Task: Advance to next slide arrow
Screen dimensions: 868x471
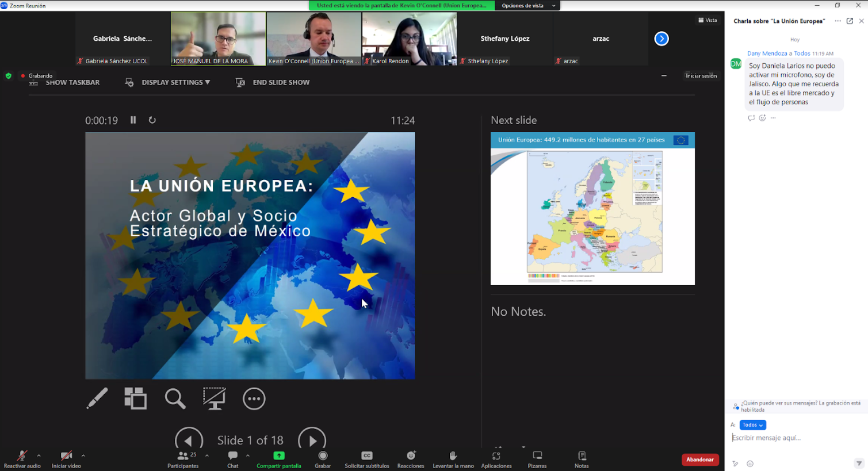Action: click(x=312, y=439)
